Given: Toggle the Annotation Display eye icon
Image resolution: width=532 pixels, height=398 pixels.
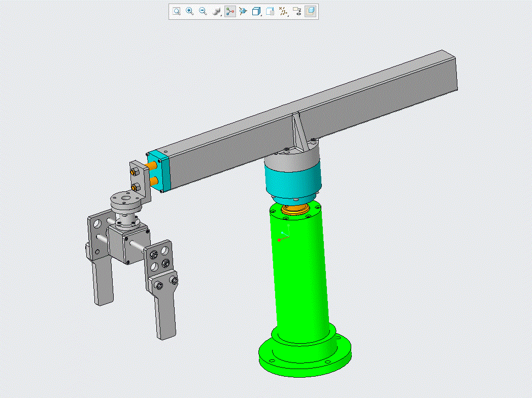Looking at the screenshot, I should tap(297, 12).
